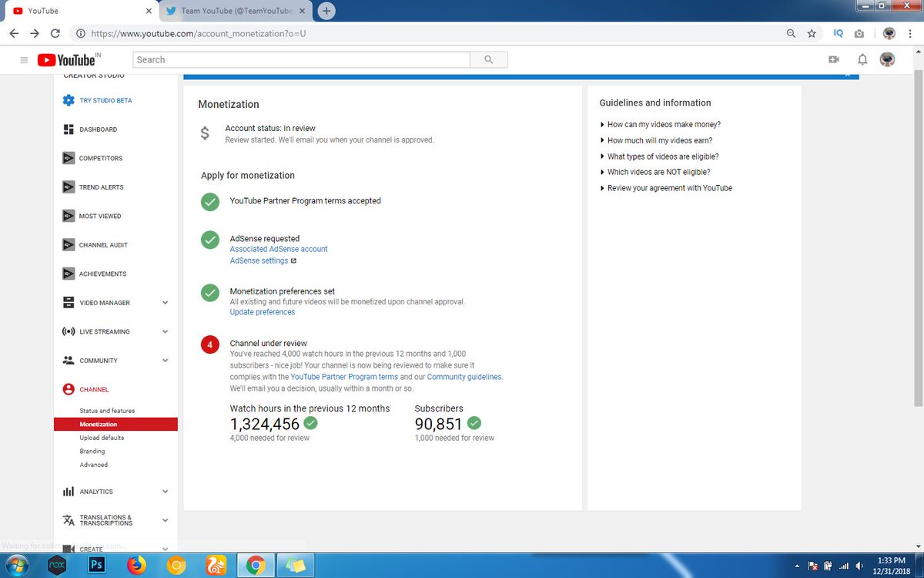Open Nox from the taskbar
Image resolution: width=924 pixels, height=578 pixels.
tap(58, 565)
